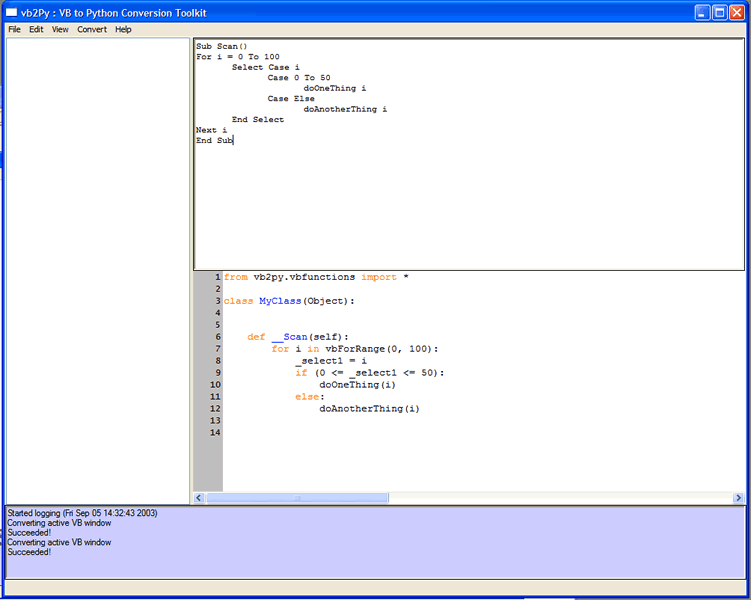The image size is (751, 600).
Task: Click the 'Case Else' line
Action: click(291, 99)
